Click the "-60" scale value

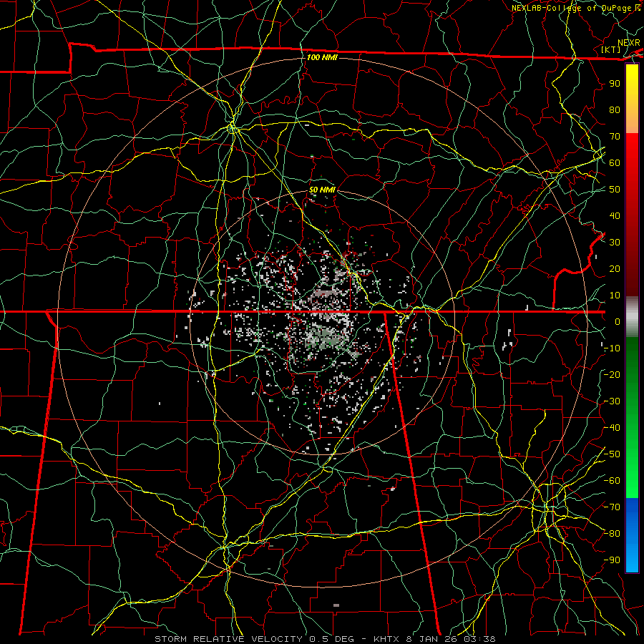(612, 481)
